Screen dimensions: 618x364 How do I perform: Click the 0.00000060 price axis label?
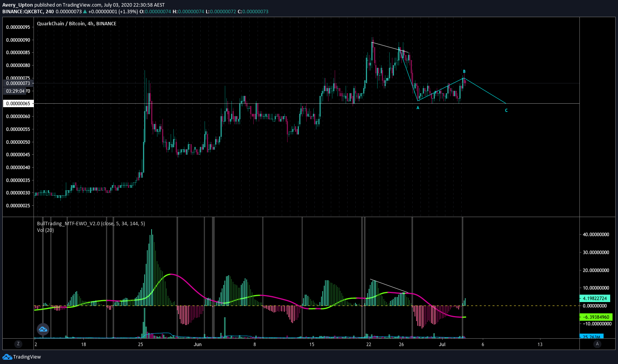pos(18,117)
